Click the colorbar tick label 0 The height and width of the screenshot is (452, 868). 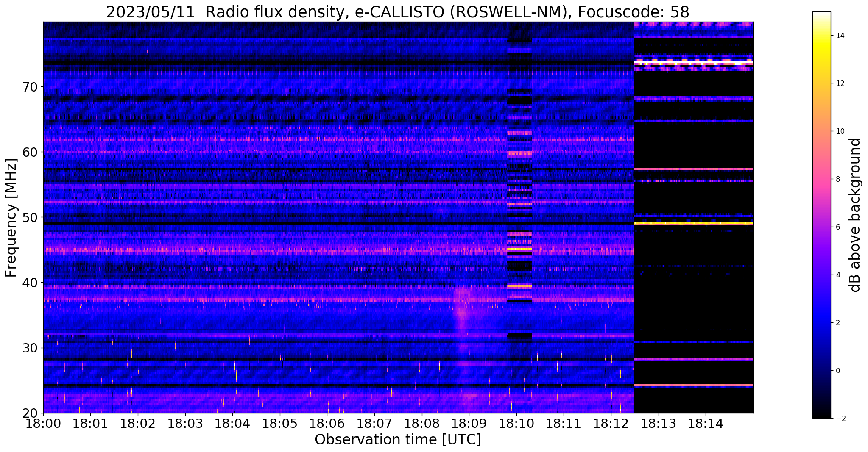[837, 371]
